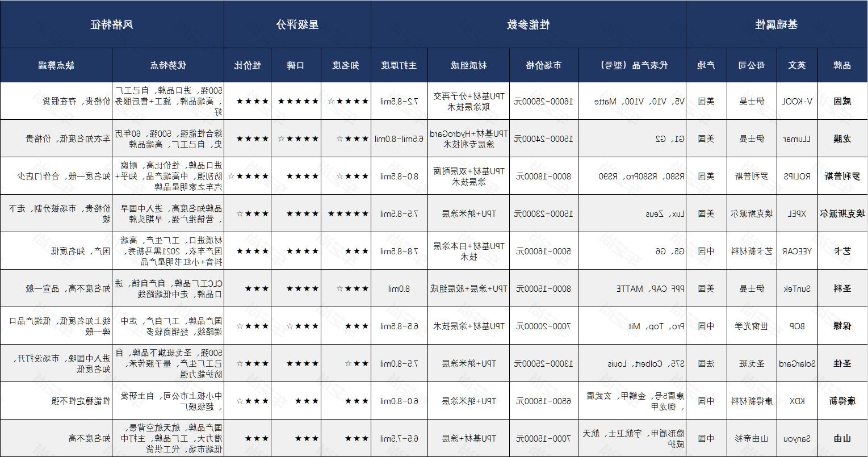868x457 pixels.
Task: Click the 风格特征 group header
Action: [112, 24]
